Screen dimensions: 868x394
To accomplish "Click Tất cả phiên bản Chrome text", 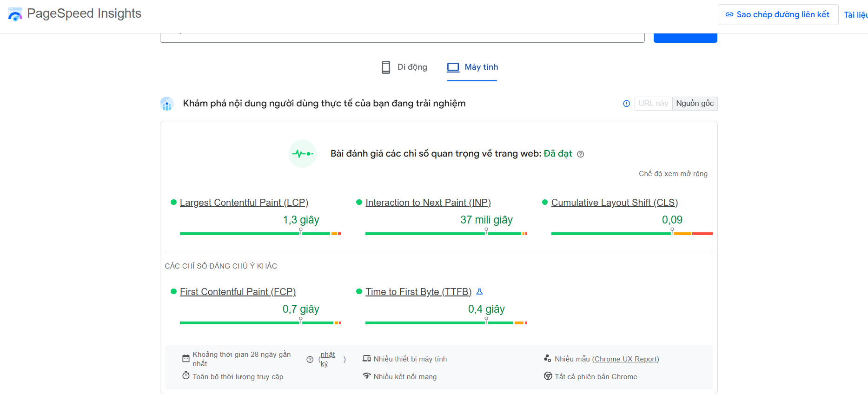I will click(596, 377).
